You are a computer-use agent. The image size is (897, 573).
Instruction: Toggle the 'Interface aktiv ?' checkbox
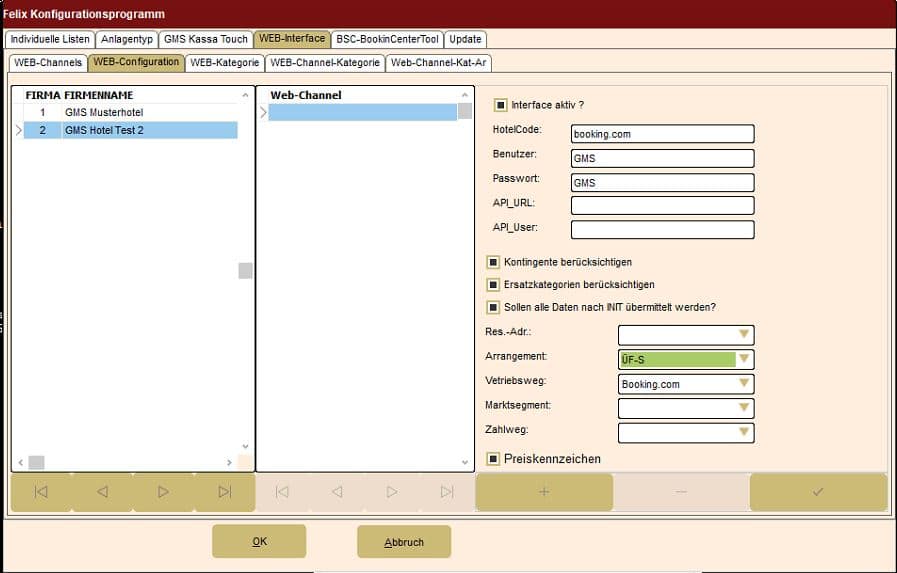500,104
